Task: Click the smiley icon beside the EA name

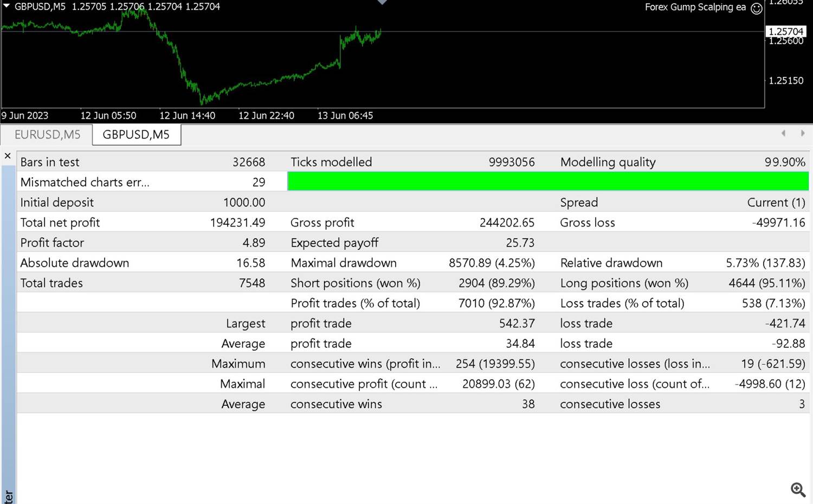Action: [757, 8]
